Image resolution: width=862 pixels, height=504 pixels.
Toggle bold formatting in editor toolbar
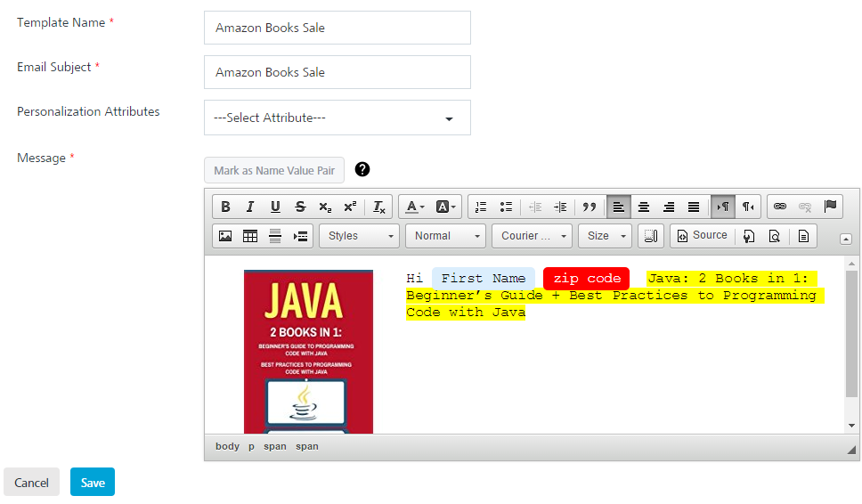(x=225, y=207)
